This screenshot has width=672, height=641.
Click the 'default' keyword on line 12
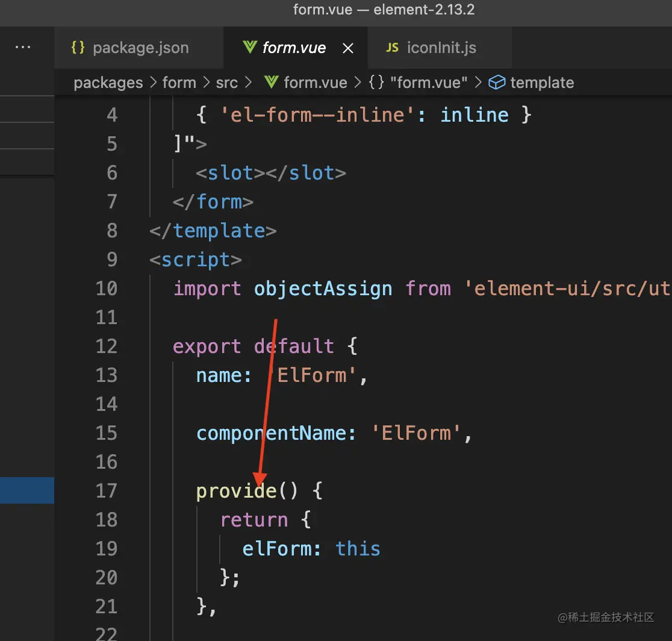pos(294,346)
